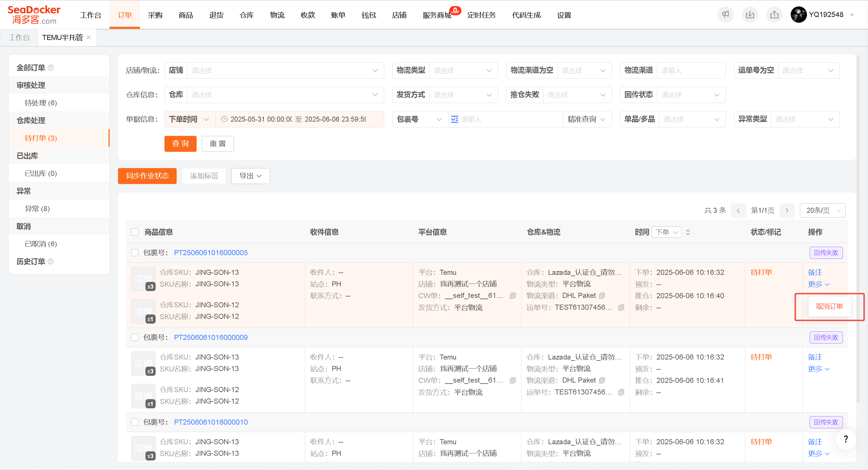
Task: Click the 物流渠道 text input field
Action: [691, 70]
